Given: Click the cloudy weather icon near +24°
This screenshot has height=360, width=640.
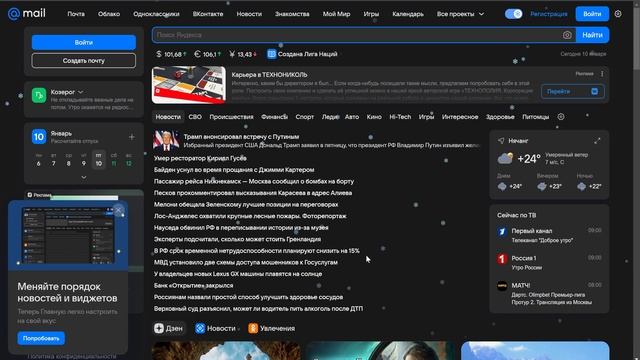Looking at the screenshot, I should [x=505, y=158].
